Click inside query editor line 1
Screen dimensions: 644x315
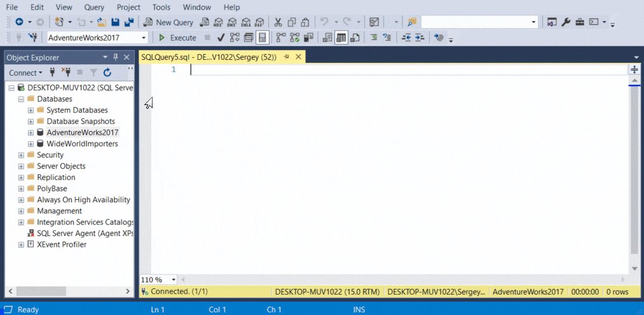tap(409, 70)
